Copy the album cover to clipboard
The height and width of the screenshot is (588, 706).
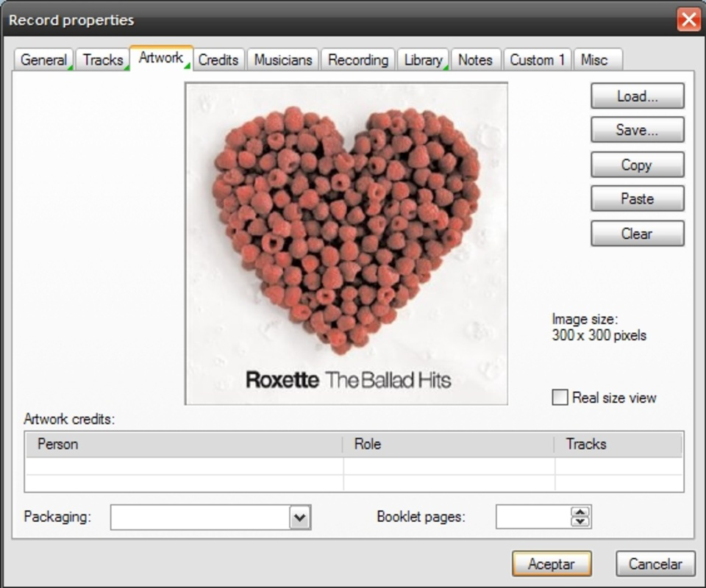pos(637,165)
